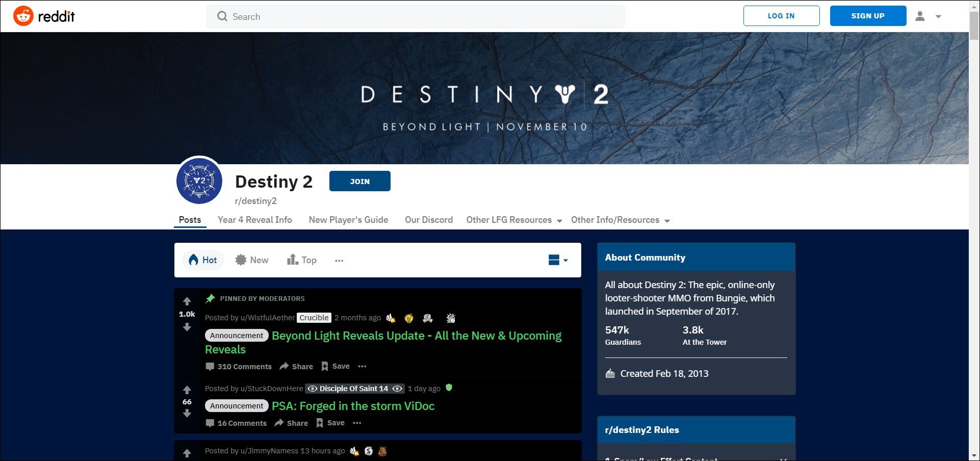
Task: Open more sort options ellipsis
Action: click(339, 260)
